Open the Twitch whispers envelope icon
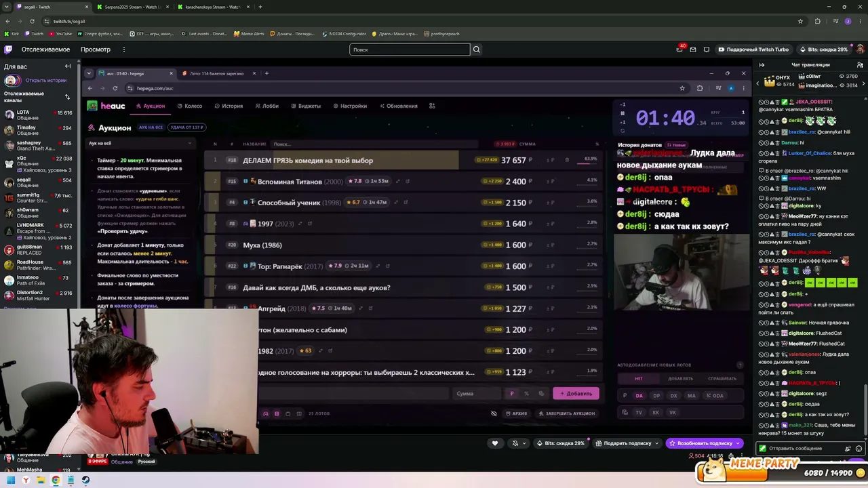Image resolution: width=868 pixels, height=488 pixels. [693, 49]
